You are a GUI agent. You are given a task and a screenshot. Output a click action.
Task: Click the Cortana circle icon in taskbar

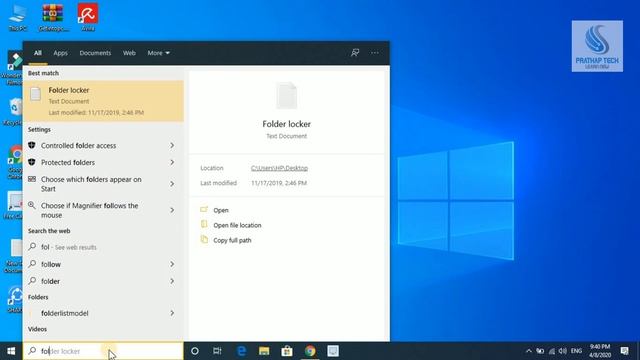[x=195, y=351]
